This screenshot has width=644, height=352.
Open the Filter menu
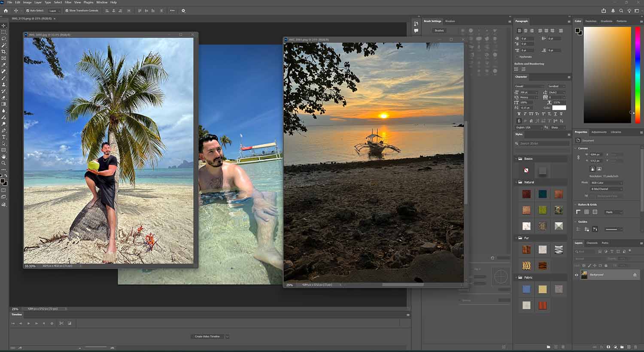68,2
